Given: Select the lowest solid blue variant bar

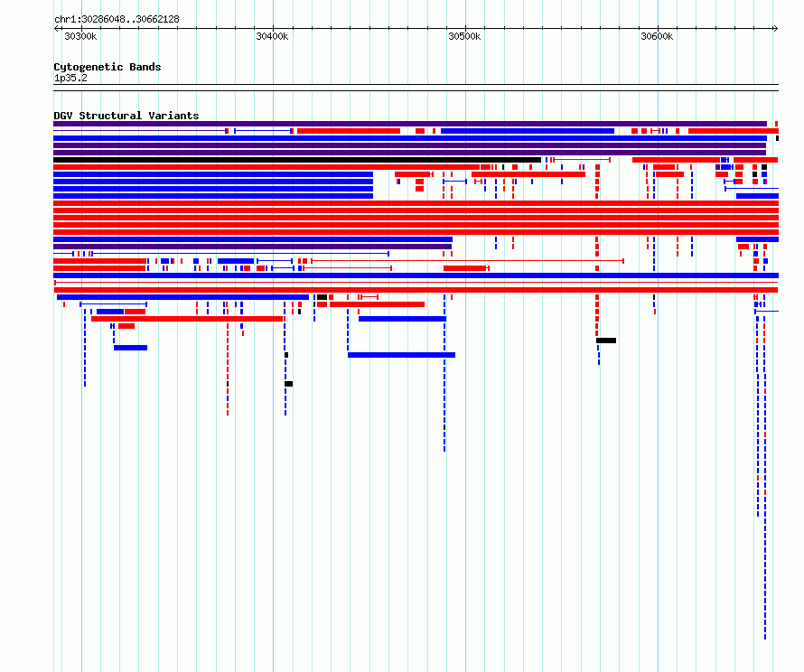Looking at the screenshot, I should (x=401, y=355).
